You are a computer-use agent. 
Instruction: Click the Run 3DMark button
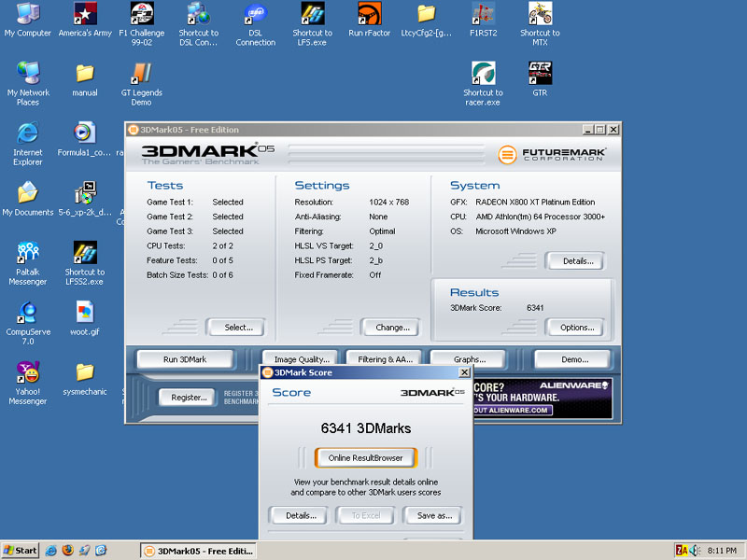[x=185, y=359]
